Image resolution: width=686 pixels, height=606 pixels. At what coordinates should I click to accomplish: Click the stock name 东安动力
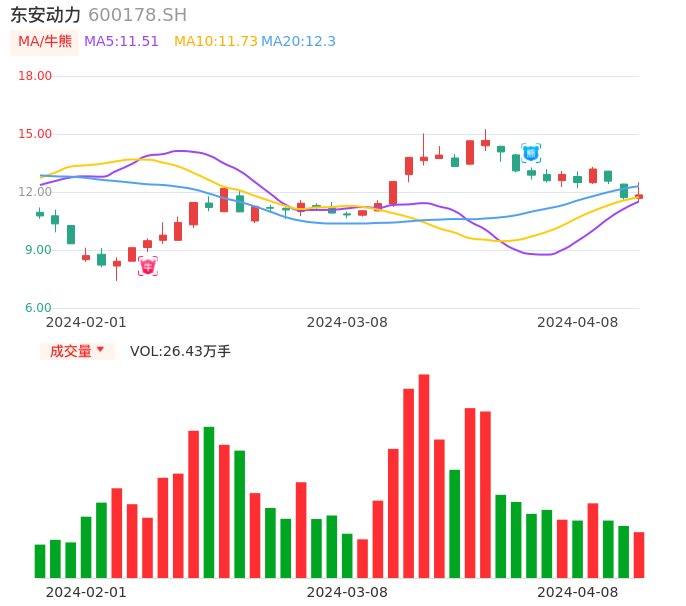(46, 15)
